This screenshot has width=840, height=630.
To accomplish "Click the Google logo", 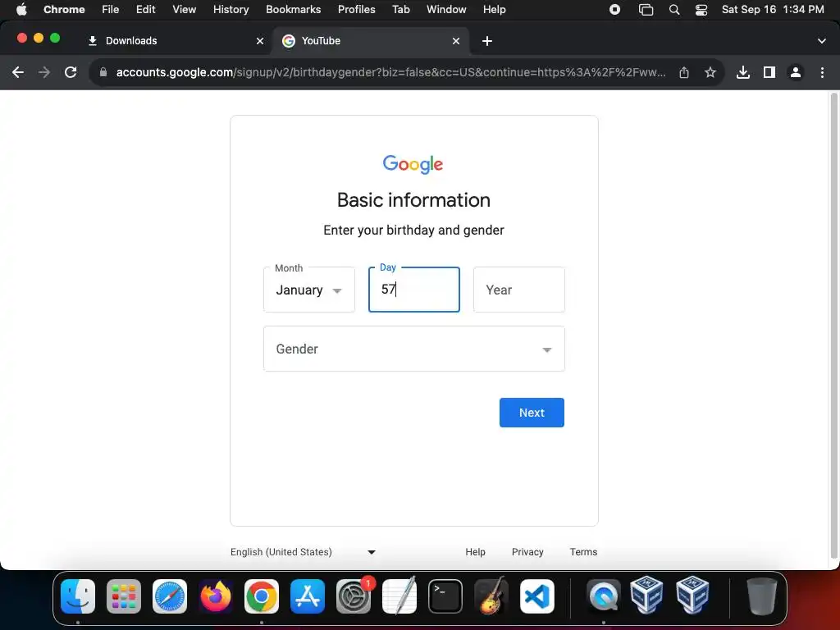I will [x=413, y=164].
